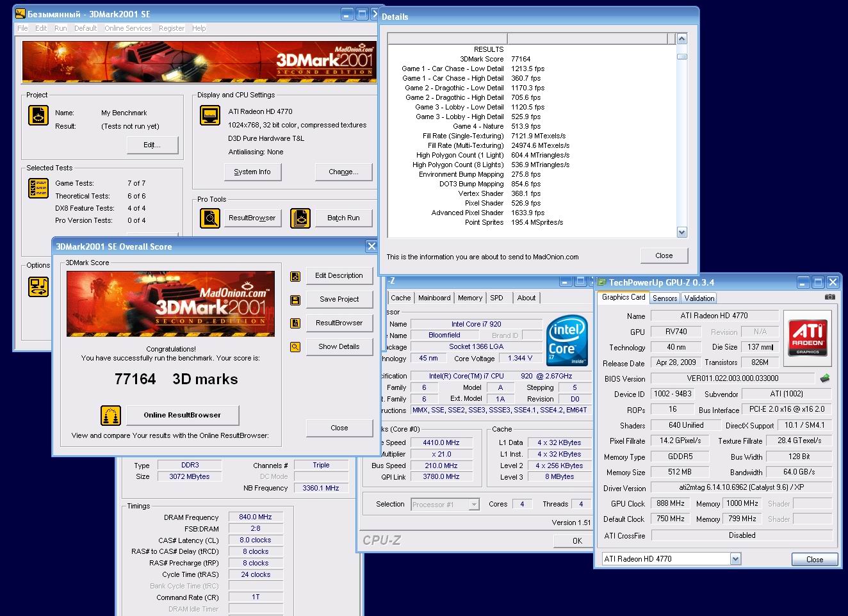Click the ATI CrossFire Disabled field
The image size is (848, 616).
click(x=742, y=536)
